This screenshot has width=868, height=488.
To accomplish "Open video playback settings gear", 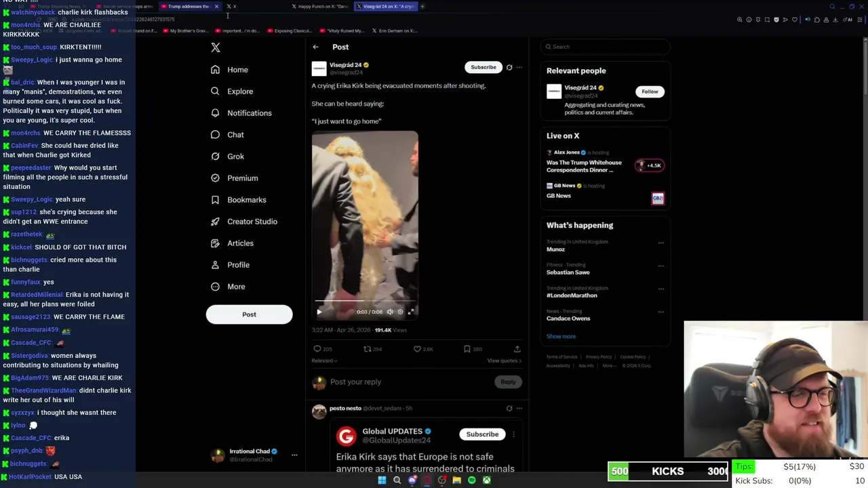I will [x=400, y=312].
